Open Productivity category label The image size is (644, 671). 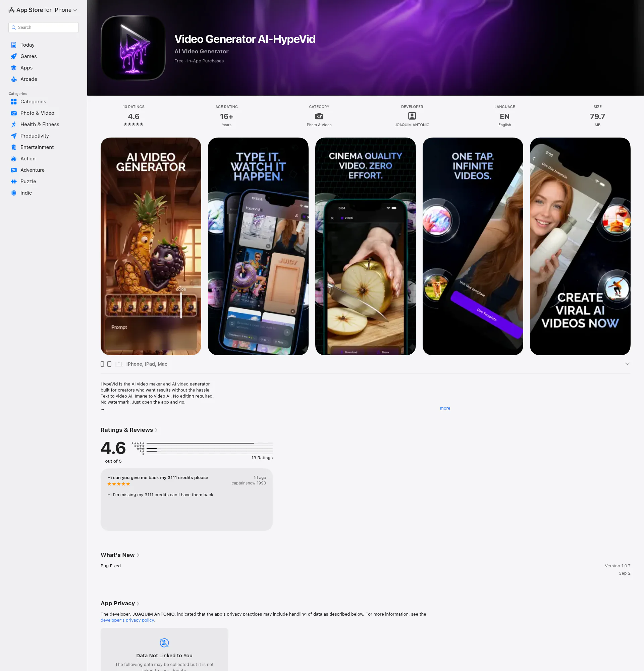35,136
